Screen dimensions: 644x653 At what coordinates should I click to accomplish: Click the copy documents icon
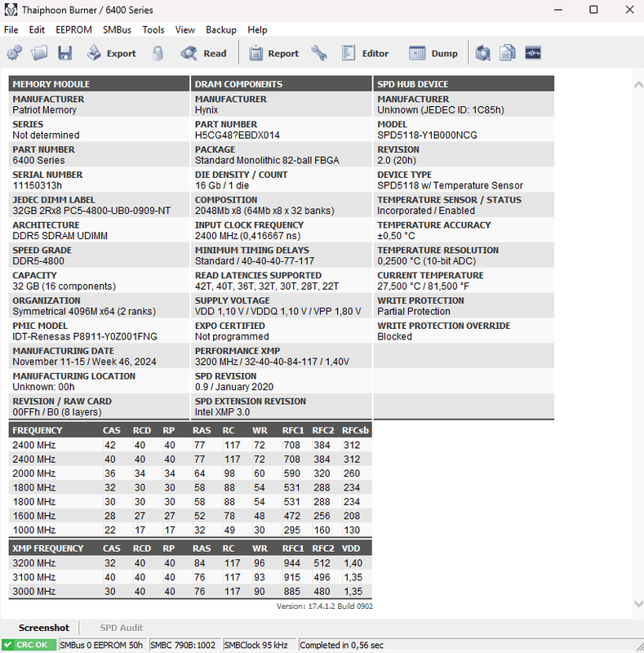[508, 53]
